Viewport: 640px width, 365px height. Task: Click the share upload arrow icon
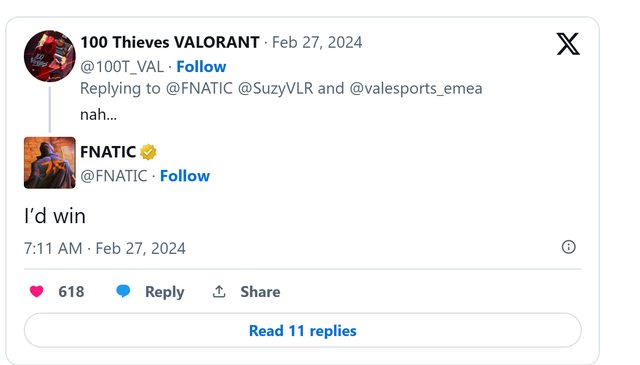pyautogui.click(x=219, y=292)
